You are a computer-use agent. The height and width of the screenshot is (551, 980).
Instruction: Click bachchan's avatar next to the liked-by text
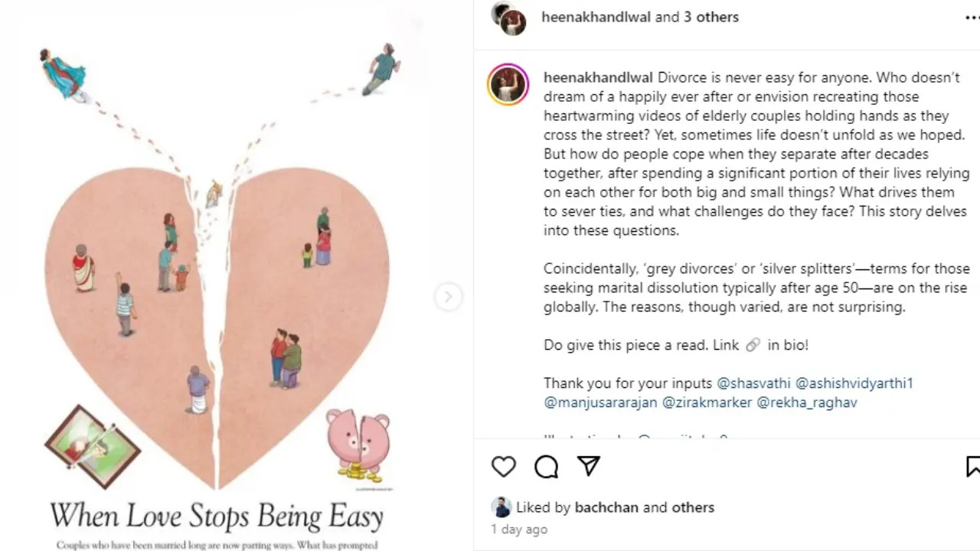(501, 507)
